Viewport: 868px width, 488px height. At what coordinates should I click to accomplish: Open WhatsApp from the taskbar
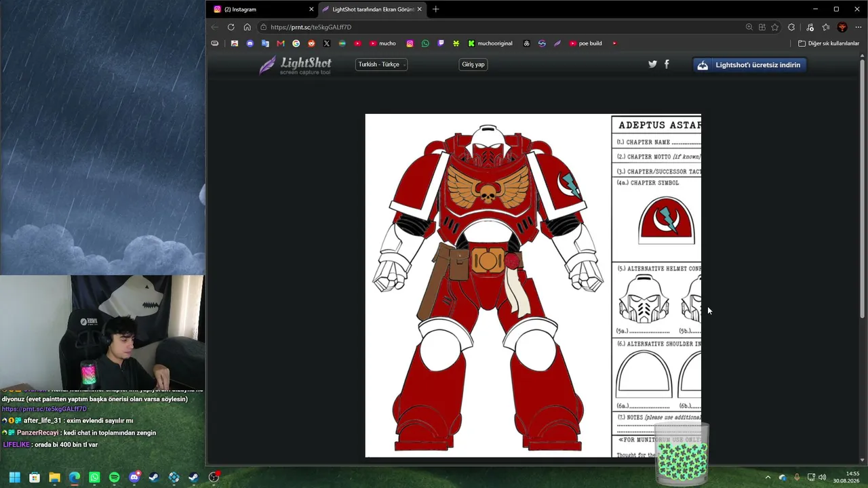click(94, 477)
